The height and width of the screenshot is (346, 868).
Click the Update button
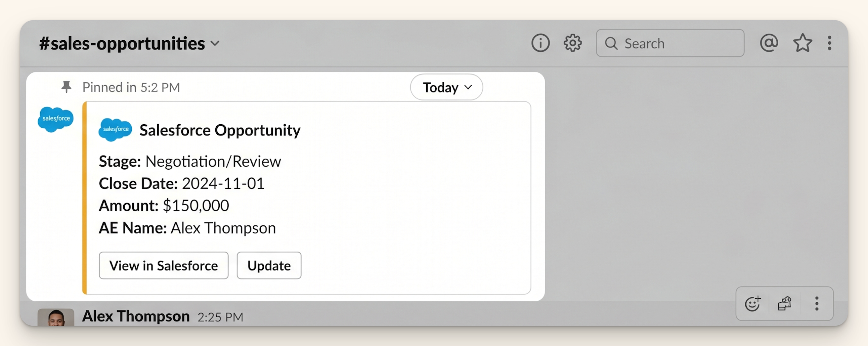point(269,265)
